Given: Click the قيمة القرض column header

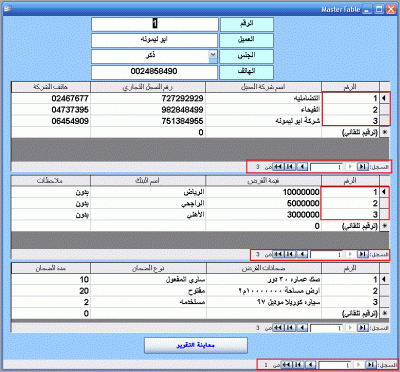Looking at the screenshot, I should coord(264,181).
